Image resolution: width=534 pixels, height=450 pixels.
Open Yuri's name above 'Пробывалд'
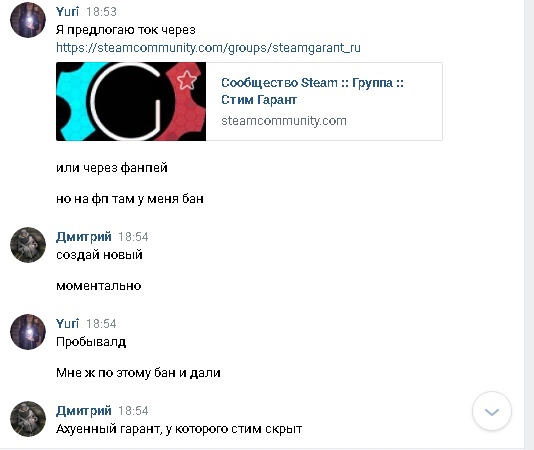pyautogui.click(x=67, y=323)
